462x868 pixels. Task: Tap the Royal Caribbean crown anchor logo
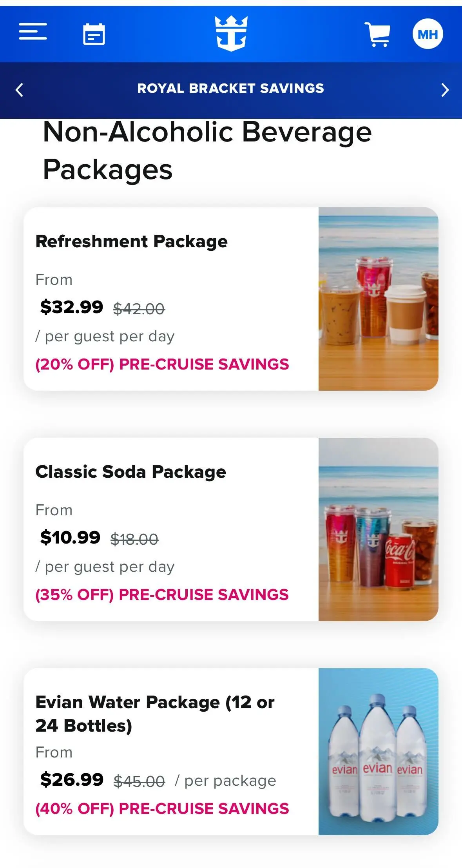pyautogui.click(x=231, y=34)
